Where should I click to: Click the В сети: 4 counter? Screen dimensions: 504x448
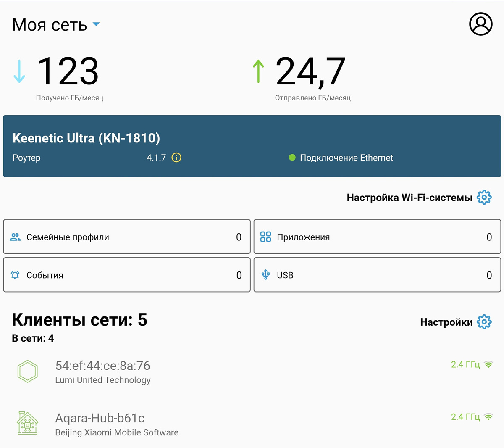point(33,338)
